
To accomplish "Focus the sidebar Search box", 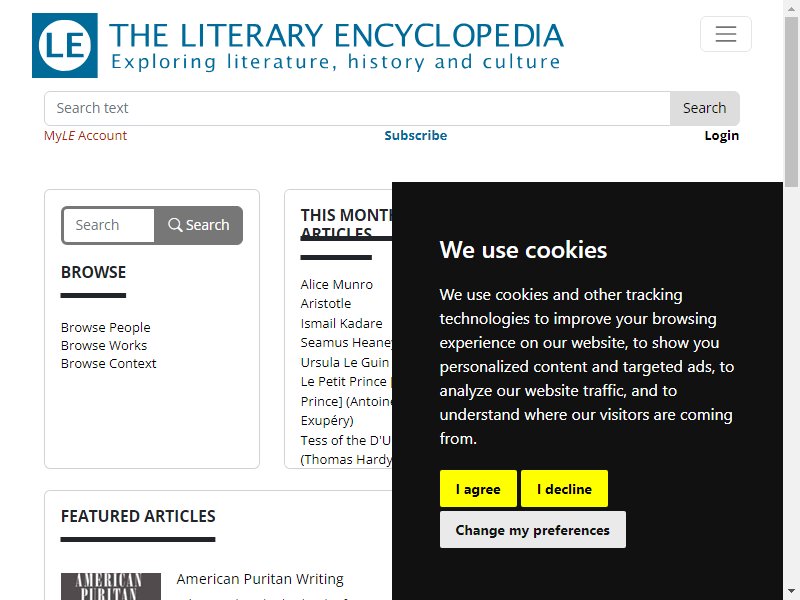I will click(x=109, y=225).
